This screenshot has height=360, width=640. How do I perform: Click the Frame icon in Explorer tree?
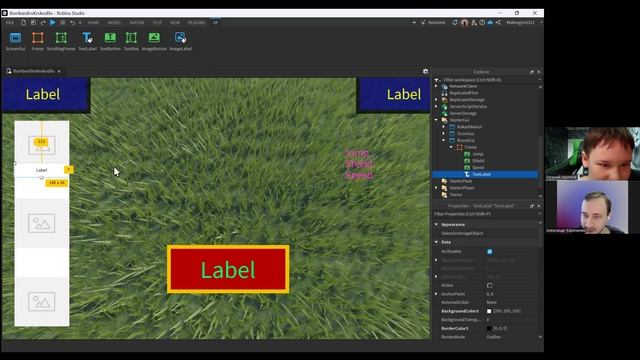click(x=460, y=147)
